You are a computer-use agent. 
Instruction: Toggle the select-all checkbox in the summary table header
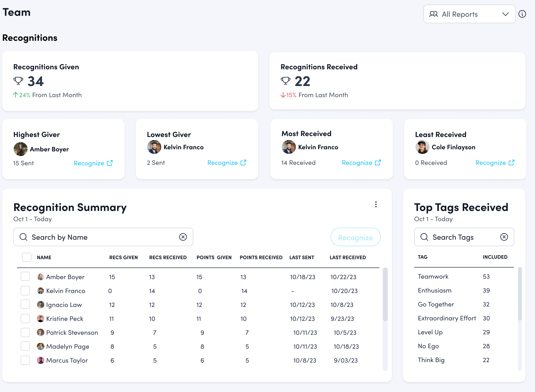[27, 257]
